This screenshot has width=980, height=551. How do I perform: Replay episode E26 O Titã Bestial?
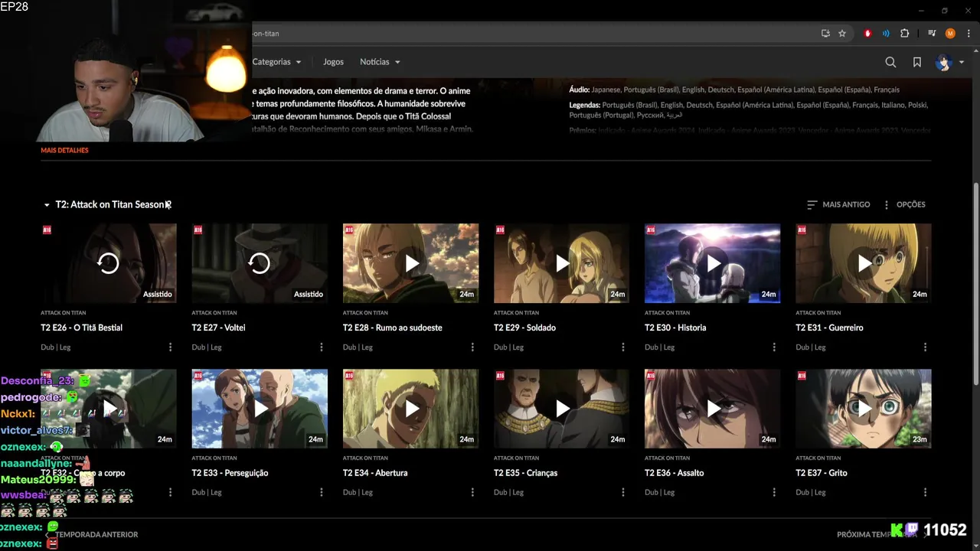pyautogui.click(x=108, y=263)
